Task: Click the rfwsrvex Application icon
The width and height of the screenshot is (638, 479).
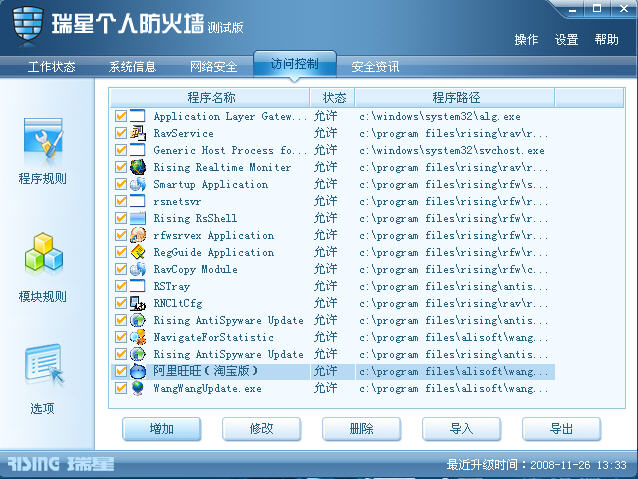Action: click(138, 235)
